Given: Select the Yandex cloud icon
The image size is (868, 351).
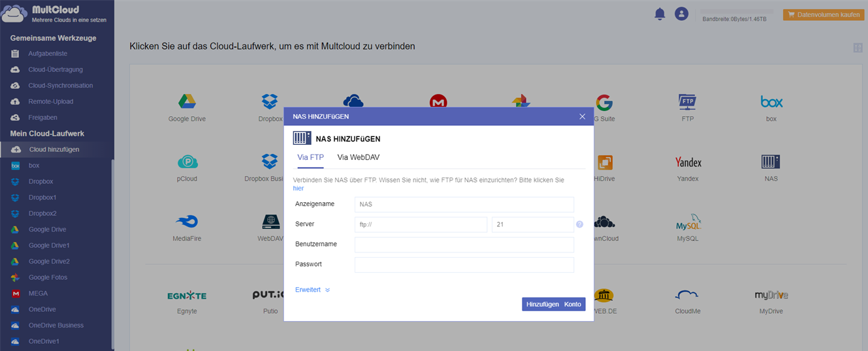Looking at the screenshot, I should click(688, 162).
